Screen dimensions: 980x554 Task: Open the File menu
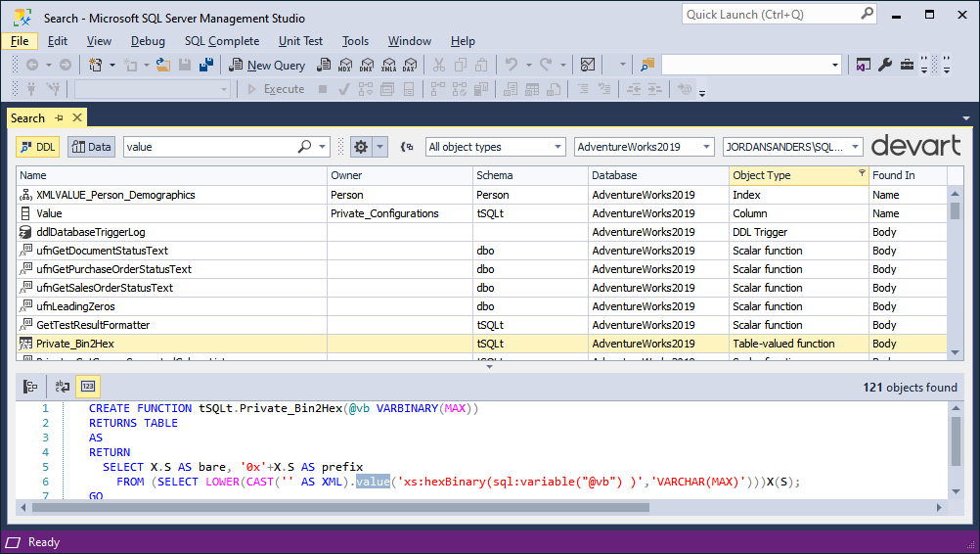[x=20, y=41]
